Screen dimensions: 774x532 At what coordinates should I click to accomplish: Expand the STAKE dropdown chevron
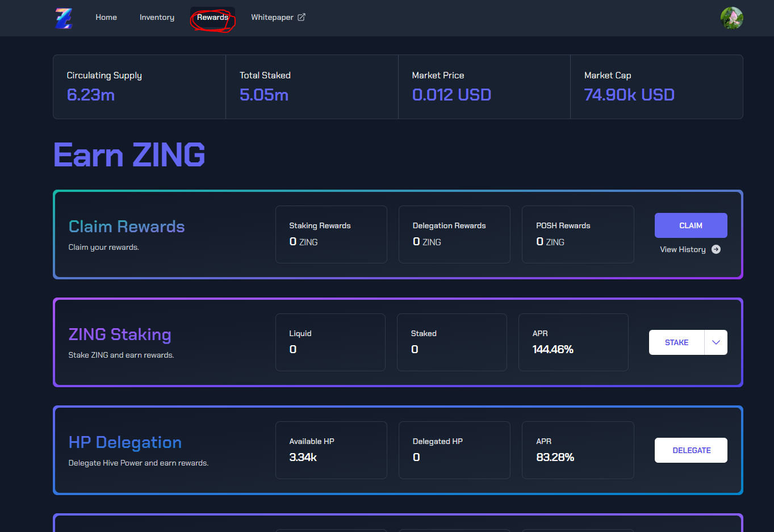(716, 342)
